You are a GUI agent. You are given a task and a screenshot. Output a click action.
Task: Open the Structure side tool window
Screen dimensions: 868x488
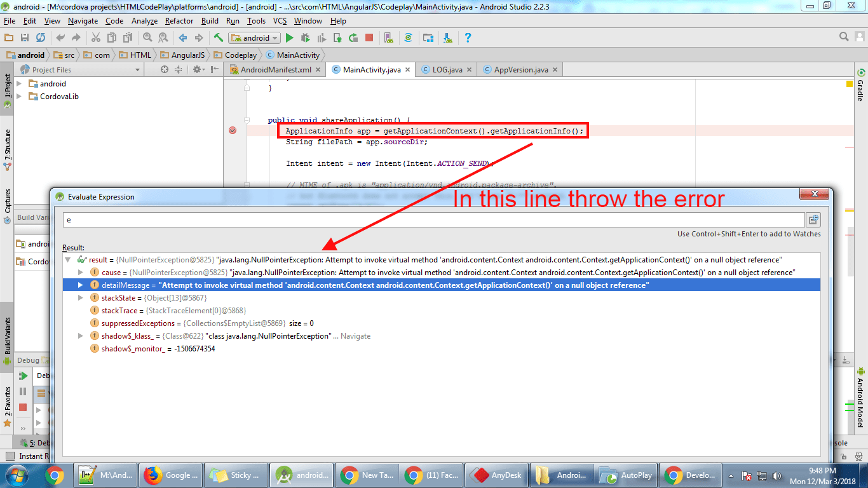(8, 150)
